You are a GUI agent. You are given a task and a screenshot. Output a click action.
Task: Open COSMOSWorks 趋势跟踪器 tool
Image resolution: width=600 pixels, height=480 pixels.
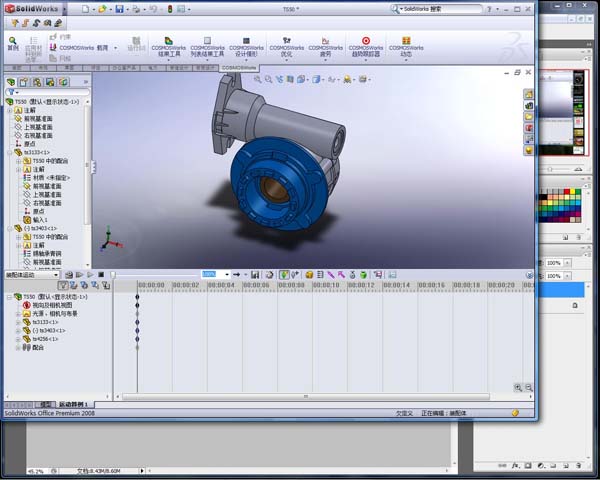(366, 47)
